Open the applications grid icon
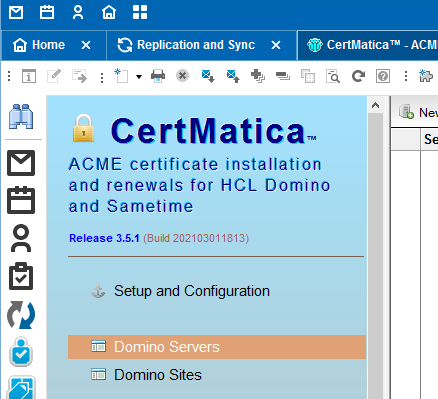 click(x=140, y=13)
